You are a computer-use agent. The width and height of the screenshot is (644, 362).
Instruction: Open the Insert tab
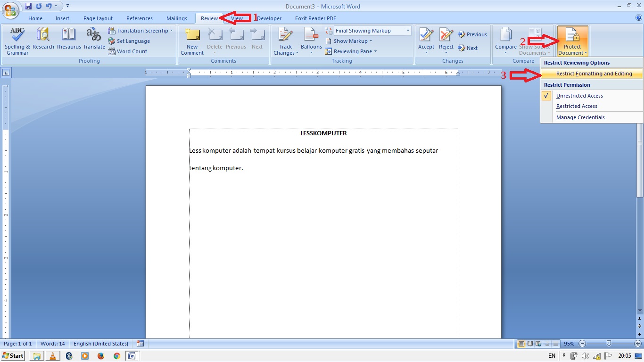pyautogui.click(x=62, y=18)
